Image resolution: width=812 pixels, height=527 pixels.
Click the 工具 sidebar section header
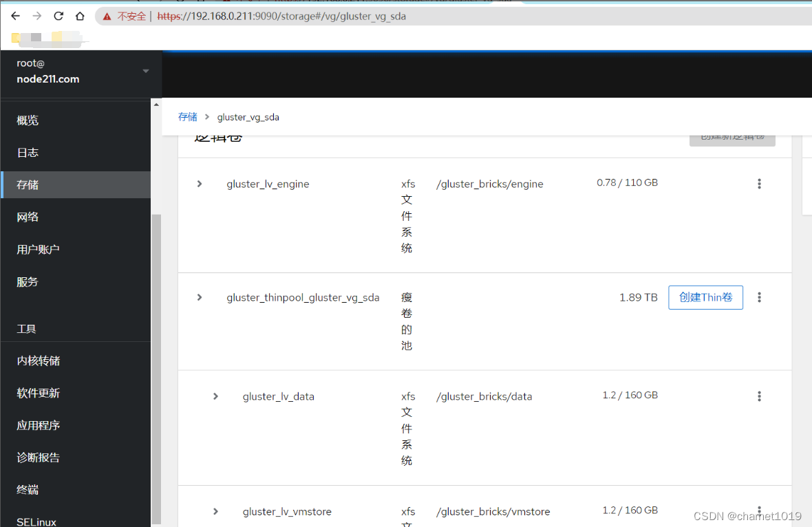click(26, 329)
